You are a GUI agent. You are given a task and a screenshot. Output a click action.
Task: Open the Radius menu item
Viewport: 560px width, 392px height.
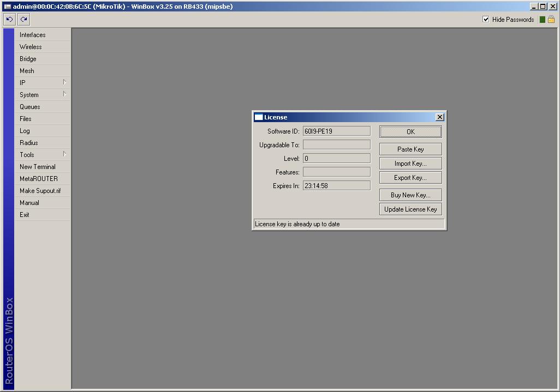point(43,143)
